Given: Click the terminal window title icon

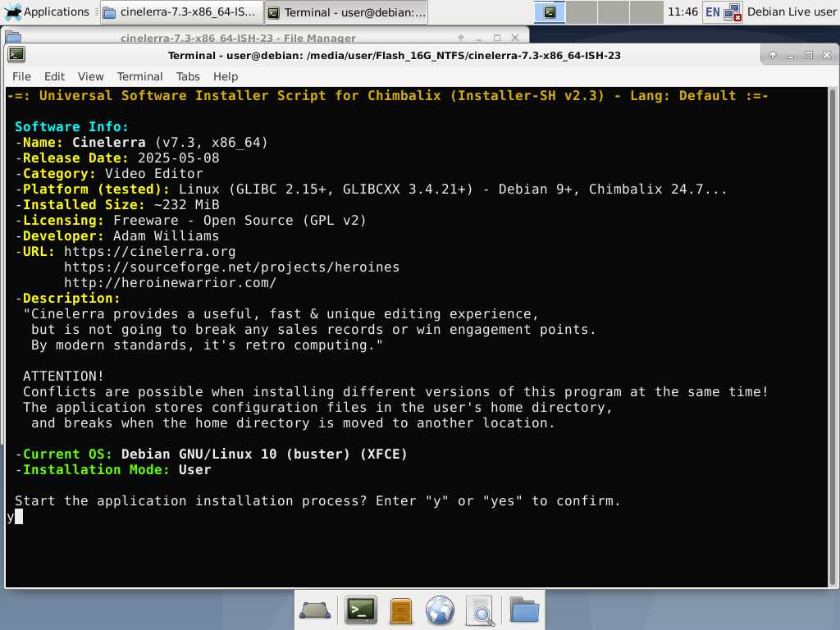Looking at the screenshot, I should [16, 54].
